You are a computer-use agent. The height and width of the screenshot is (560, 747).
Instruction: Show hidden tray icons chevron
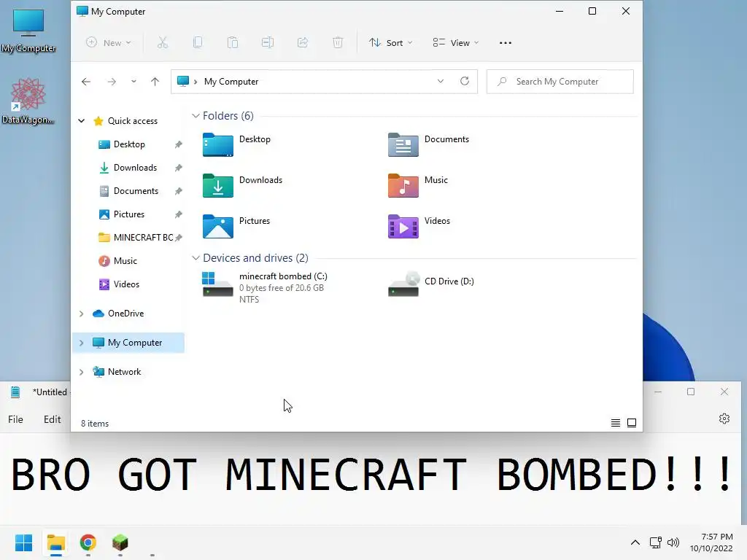635,542
